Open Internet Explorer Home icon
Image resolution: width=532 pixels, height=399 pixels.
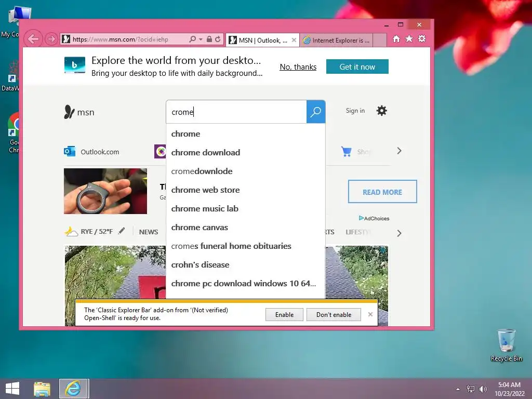[x=396, y=38]
